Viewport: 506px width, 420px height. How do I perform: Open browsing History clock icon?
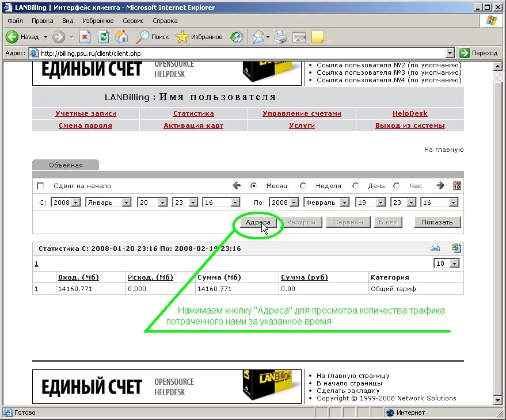coord(237,37)
